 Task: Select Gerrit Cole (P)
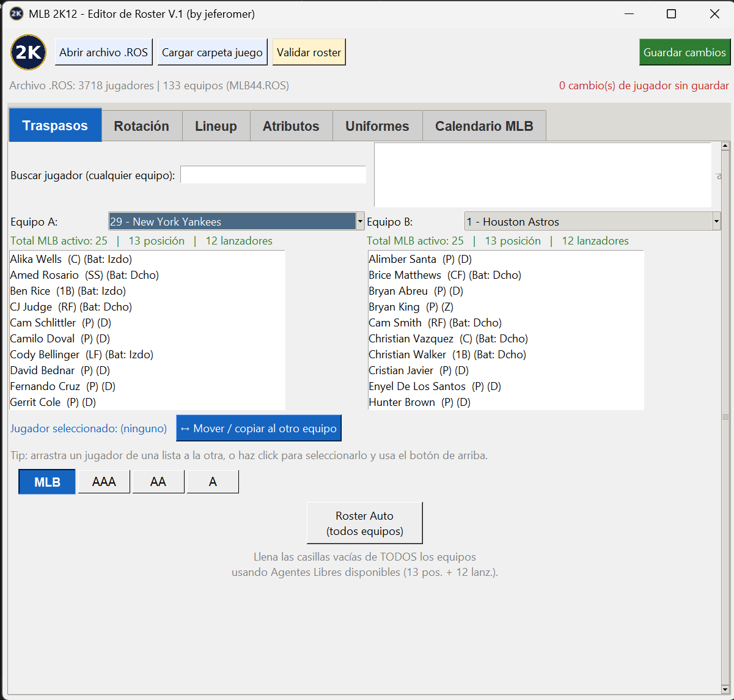147,402
